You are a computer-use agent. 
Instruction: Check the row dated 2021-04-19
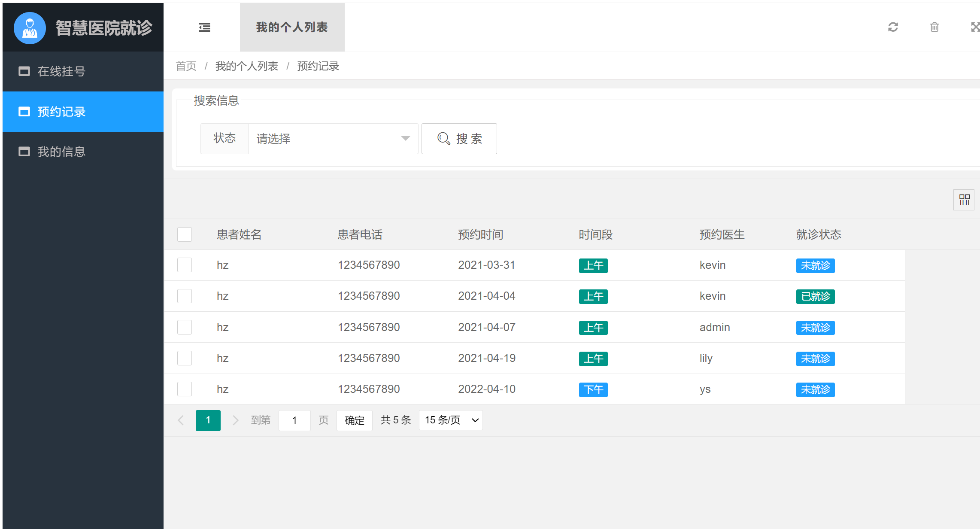[x=185, y=358]
